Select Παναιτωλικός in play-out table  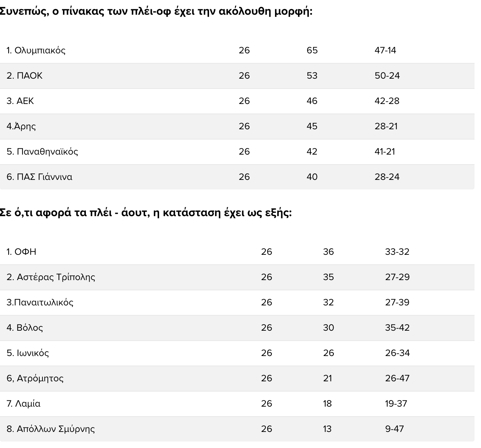tap(40, 302)
